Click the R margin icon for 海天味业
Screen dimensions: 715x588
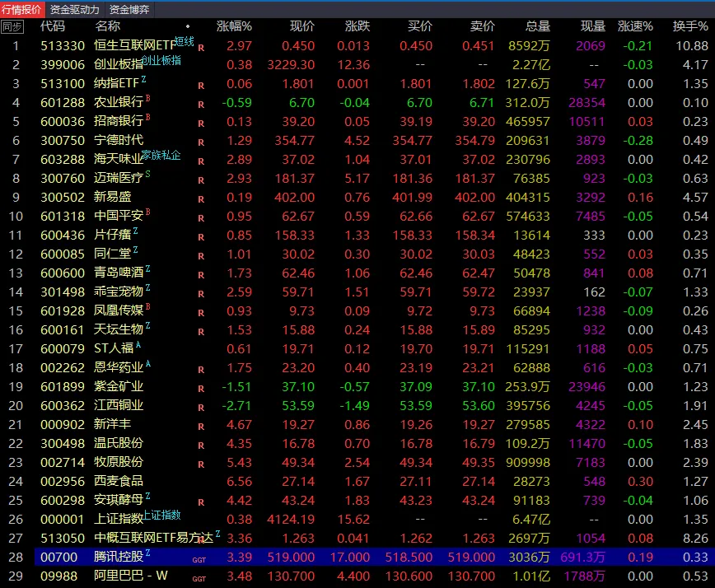tap(201, 161)
